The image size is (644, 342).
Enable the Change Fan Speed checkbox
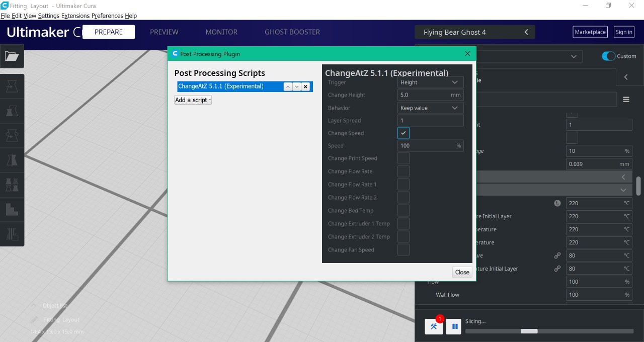tap(404, 250)
